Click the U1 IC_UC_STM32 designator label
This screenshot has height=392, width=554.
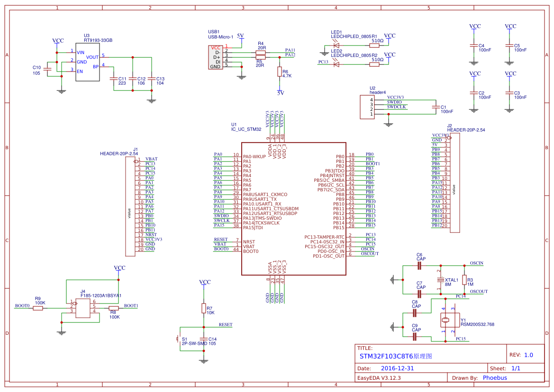click(x=246, y=127)
